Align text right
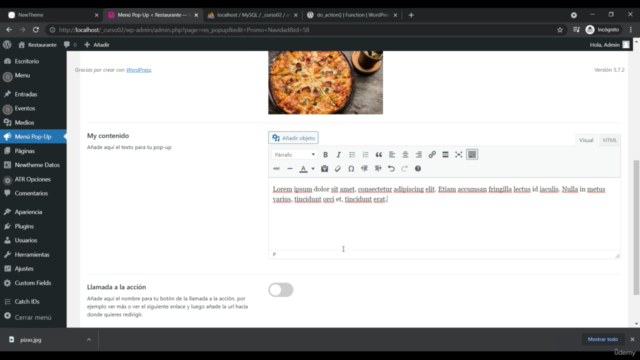The height and width of the screenshot is (360, 640). pyautogui.click(x=419, y=155)
